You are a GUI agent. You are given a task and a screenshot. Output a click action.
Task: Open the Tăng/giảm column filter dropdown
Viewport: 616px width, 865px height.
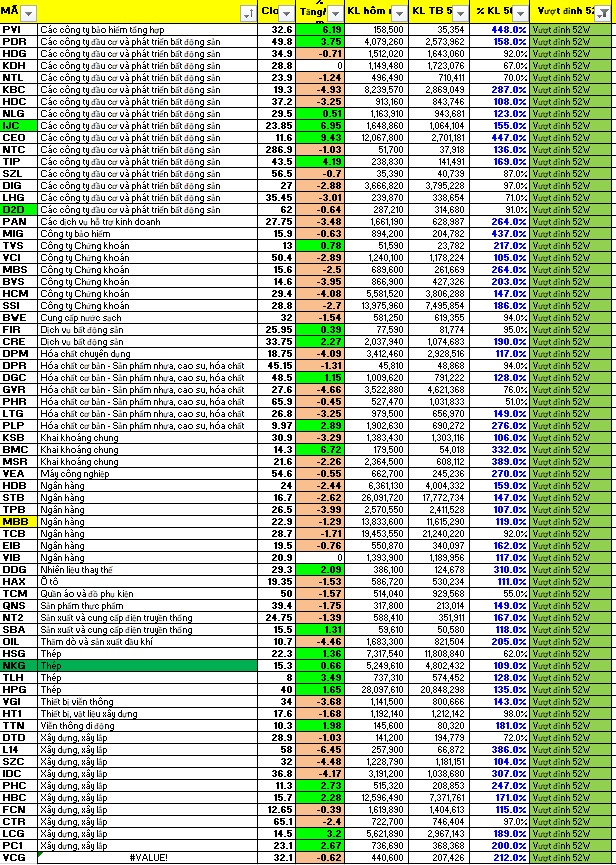tap(336, 13)
